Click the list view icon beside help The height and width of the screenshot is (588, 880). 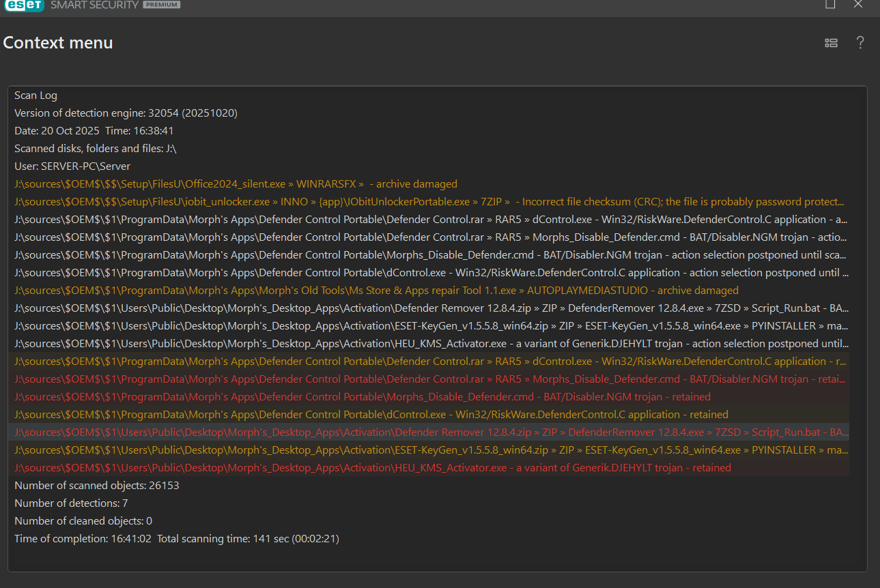(x=831, y=43)
